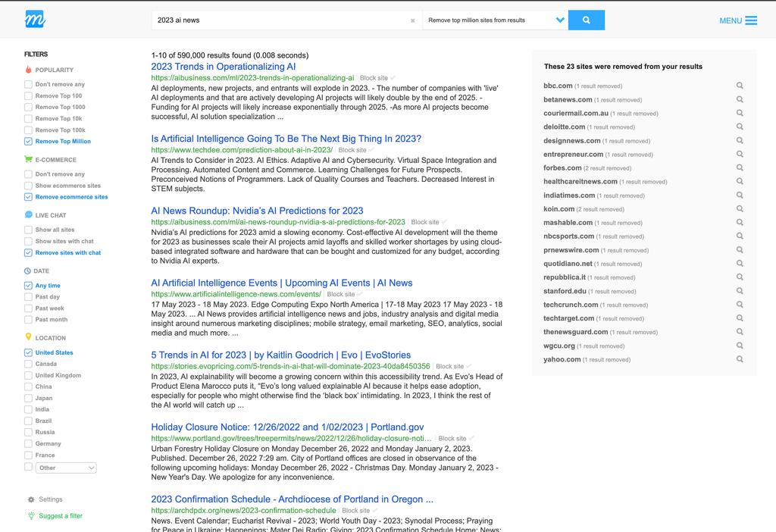Click magnifier icon next to healthcareitnews.com

click(740, 182)
